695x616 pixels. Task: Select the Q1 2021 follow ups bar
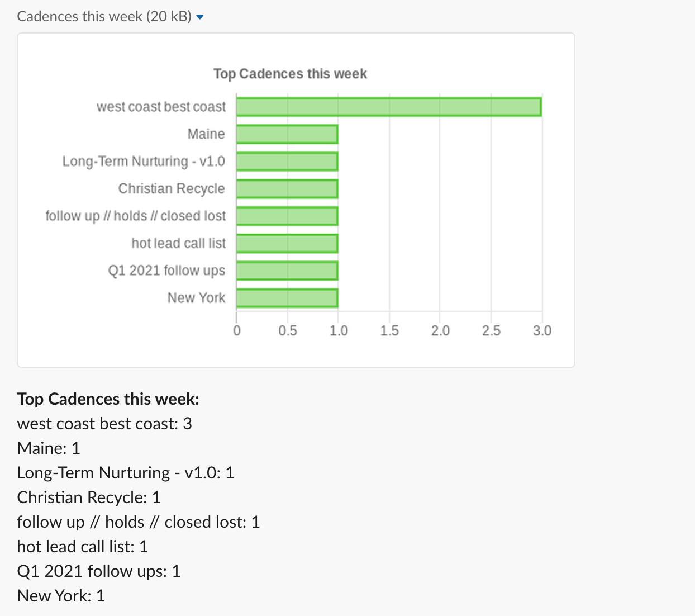[x=287, y=271]
